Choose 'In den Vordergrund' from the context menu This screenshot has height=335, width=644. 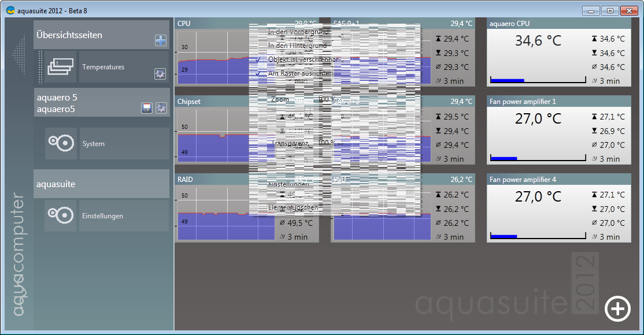(298, 31)
